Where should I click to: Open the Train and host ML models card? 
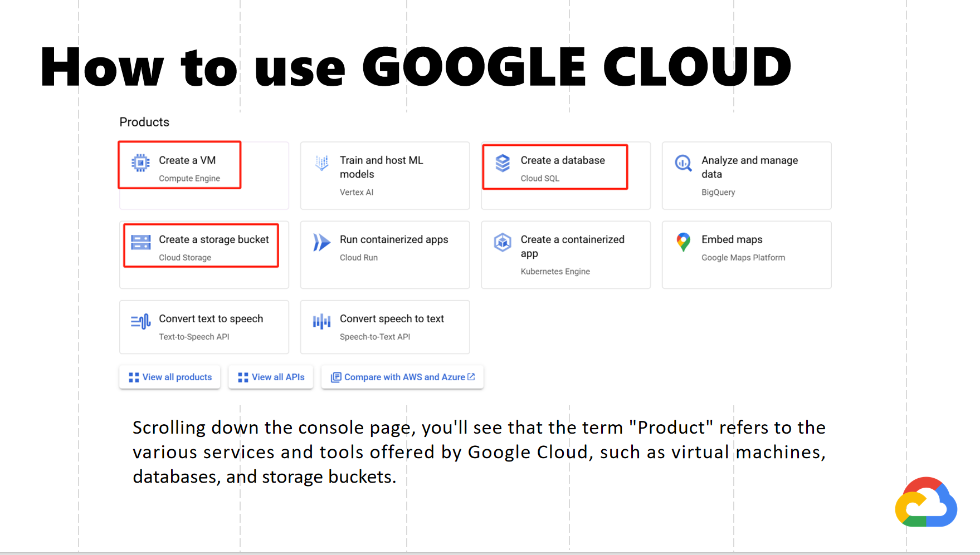tap(384, 175)
